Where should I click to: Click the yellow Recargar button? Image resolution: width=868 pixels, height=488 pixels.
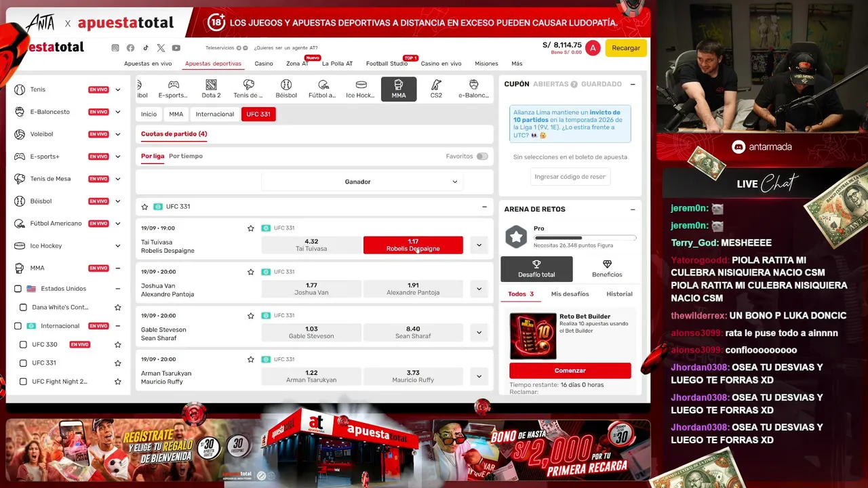click(626, 48)
